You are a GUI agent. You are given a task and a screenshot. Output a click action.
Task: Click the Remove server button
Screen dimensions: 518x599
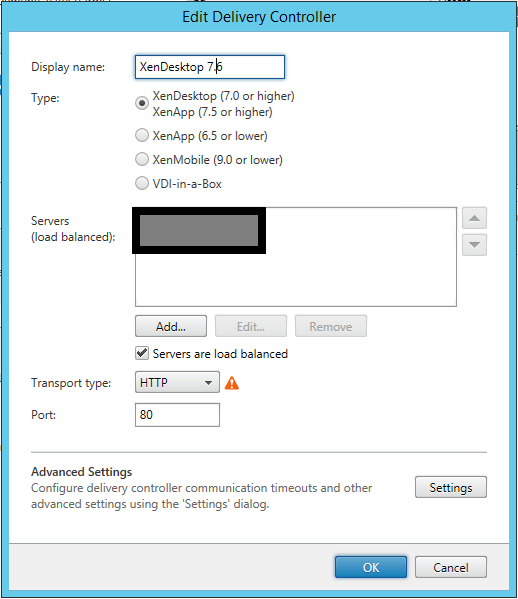pos(330,326)
